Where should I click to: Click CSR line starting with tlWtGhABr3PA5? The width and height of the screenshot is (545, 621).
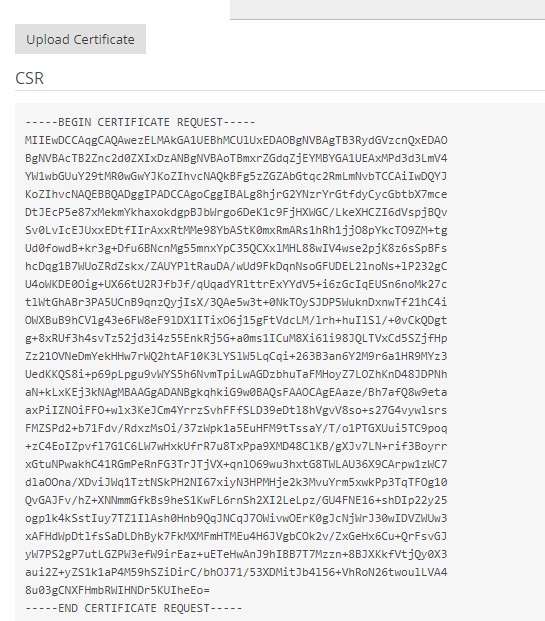[236, 302]
